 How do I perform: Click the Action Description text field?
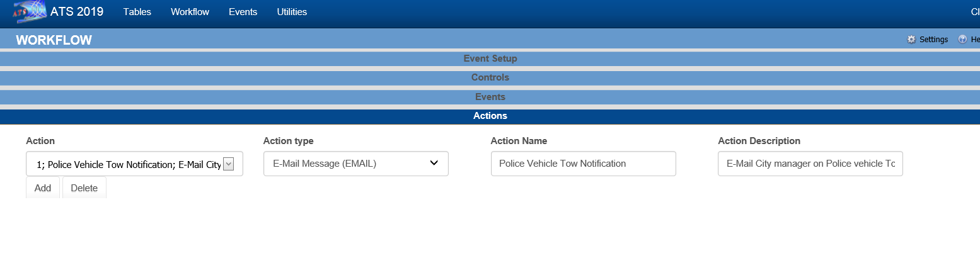point(810,164)
